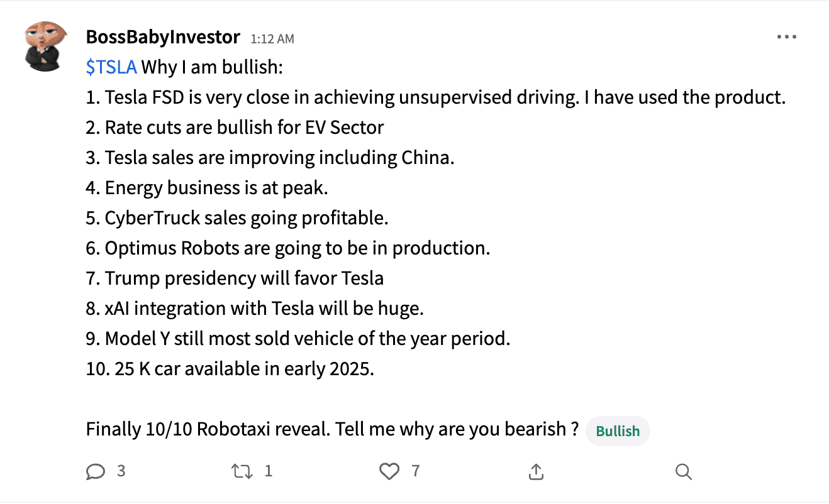Like the post with the heart icon
The width and height of the screenshot is (829, 504).
[389, 471]
